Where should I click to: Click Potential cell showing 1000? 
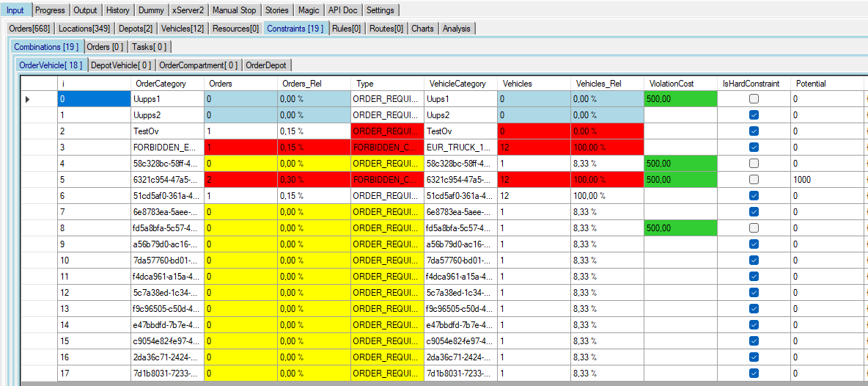pos(825,180)
